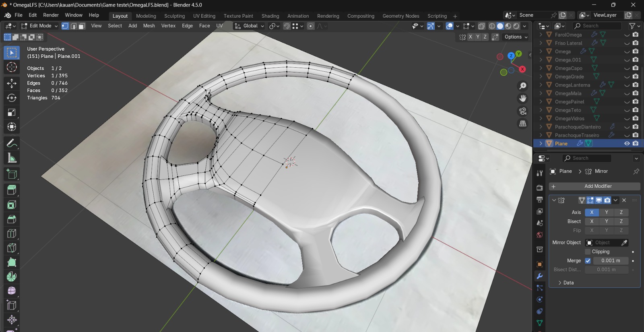Viewport: 644px width, 332px height.
Task: Select the Rotate tool
Action: 12,98
